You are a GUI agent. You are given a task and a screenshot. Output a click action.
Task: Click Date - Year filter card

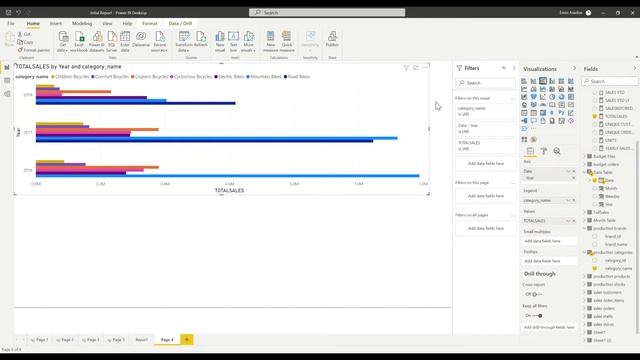tap(485, 128)
